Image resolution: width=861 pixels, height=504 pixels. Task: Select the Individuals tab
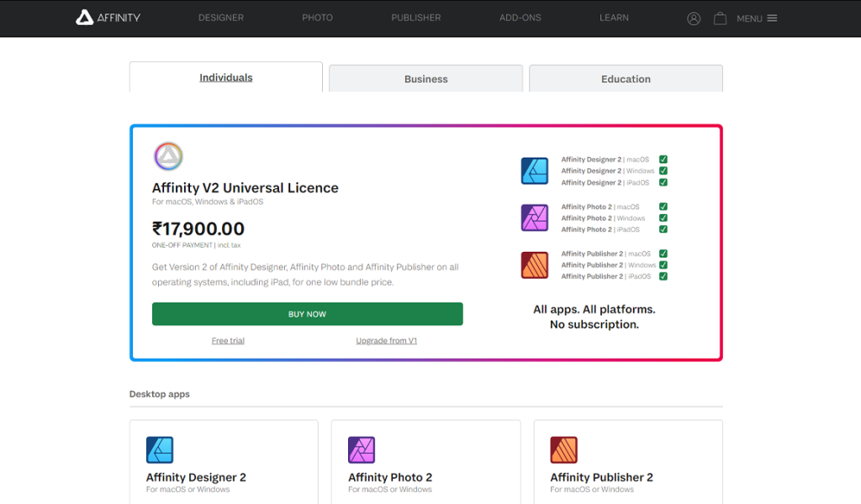[x=225, y=77]
